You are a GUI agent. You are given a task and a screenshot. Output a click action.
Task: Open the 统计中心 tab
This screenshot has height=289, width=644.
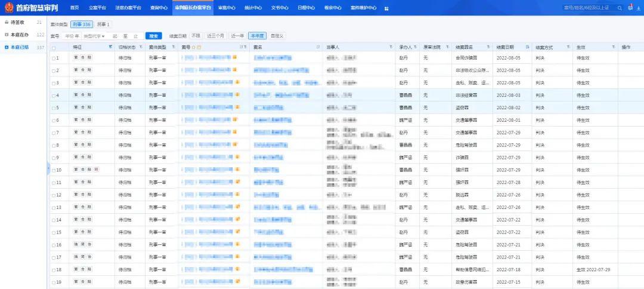click(x=253, y=8)
